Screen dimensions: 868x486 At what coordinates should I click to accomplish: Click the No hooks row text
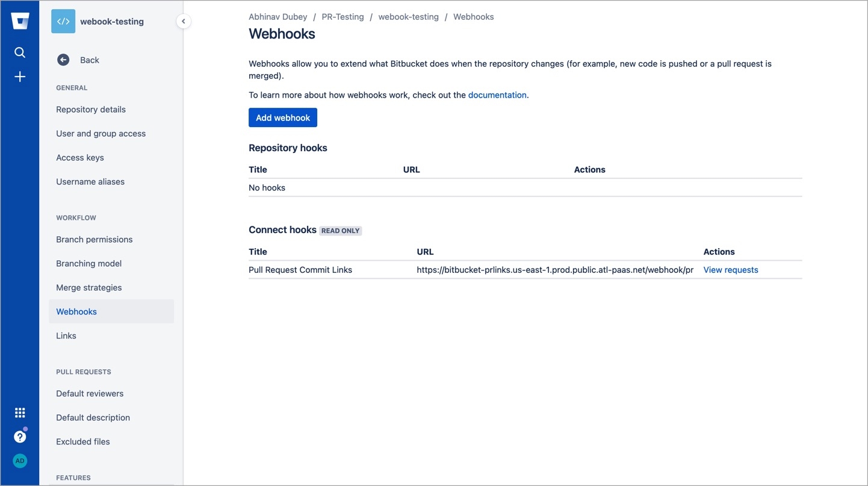click(267, 188)
